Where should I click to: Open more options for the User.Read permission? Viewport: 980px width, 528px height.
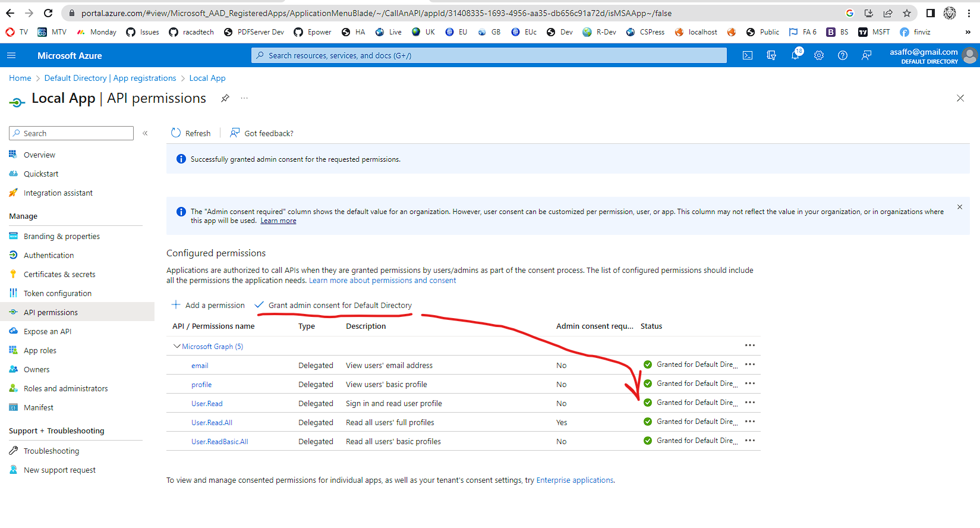(x=750, y=403)
